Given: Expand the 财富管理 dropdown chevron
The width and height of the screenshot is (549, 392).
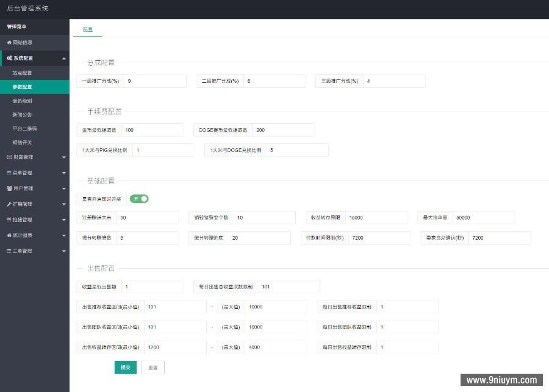Looking at the screenshot, I should pyautogui.click(x=64, y=157).
